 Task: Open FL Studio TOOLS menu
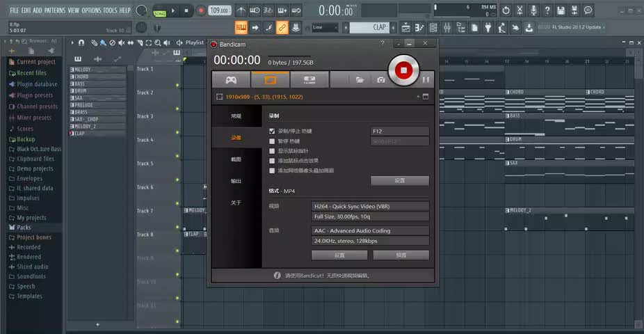[x=110, y=10]
